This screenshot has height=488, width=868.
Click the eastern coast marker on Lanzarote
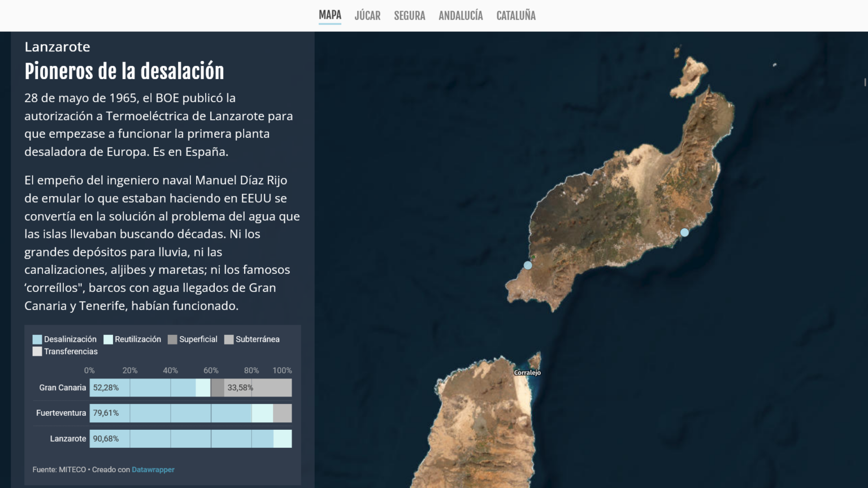pyautogui.click(x=684, y=232)
